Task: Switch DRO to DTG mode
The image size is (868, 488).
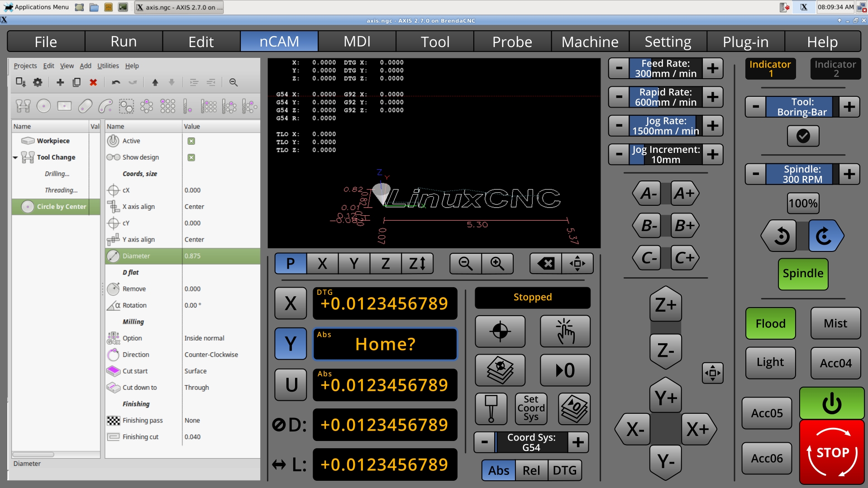Action: coord(564,470)
